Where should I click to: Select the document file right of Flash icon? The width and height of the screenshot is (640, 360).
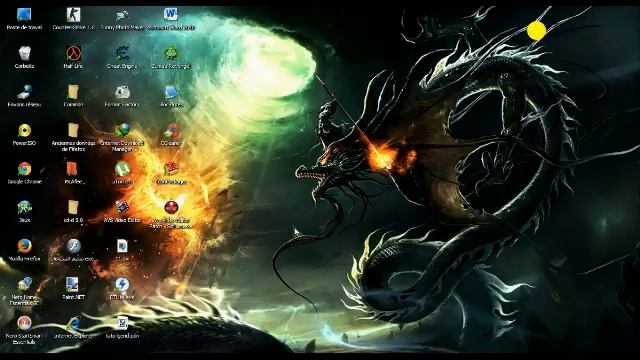(122, 246)
